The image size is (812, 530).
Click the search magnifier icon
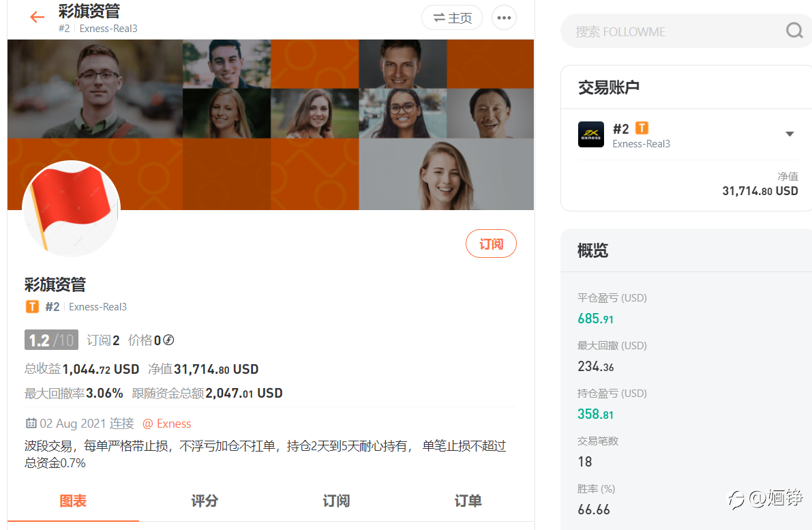point(794,31)
